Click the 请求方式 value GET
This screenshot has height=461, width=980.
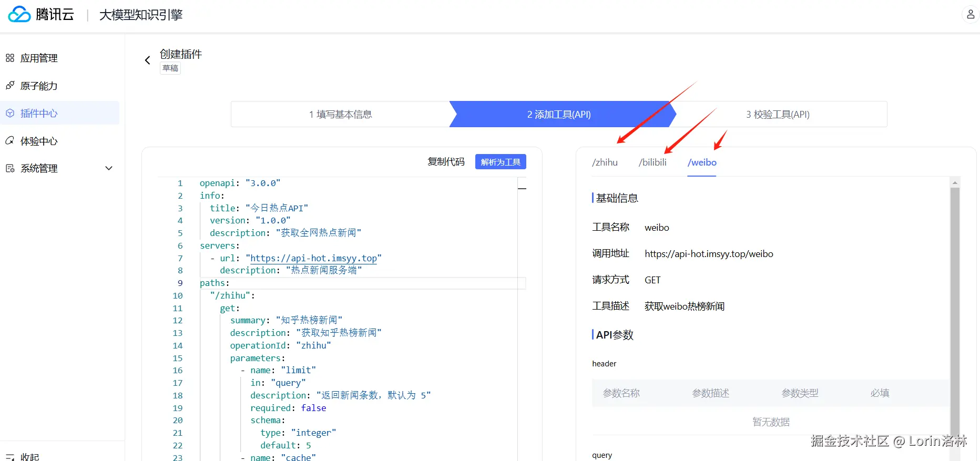(x=652, y=280)
